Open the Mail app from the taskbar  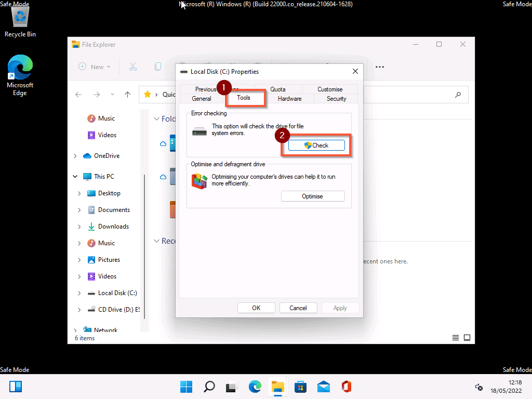pos(323,387)
